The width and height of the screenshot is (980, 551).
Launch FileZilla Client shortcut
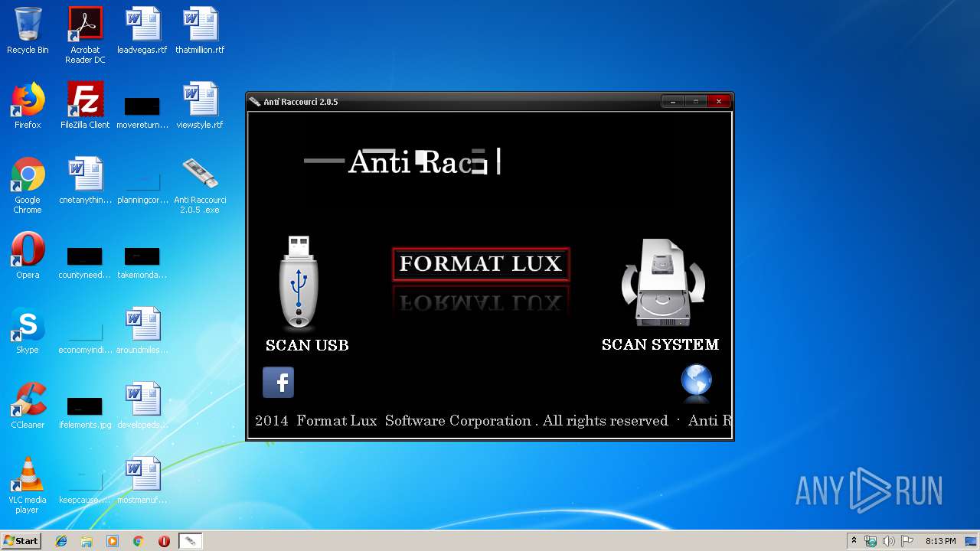point(85,106)
